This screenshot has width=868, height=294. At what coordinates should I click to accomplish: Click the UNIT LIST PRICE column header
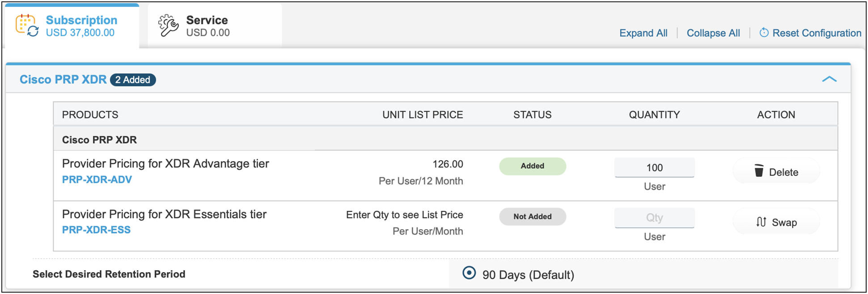[x=423, y=115]
